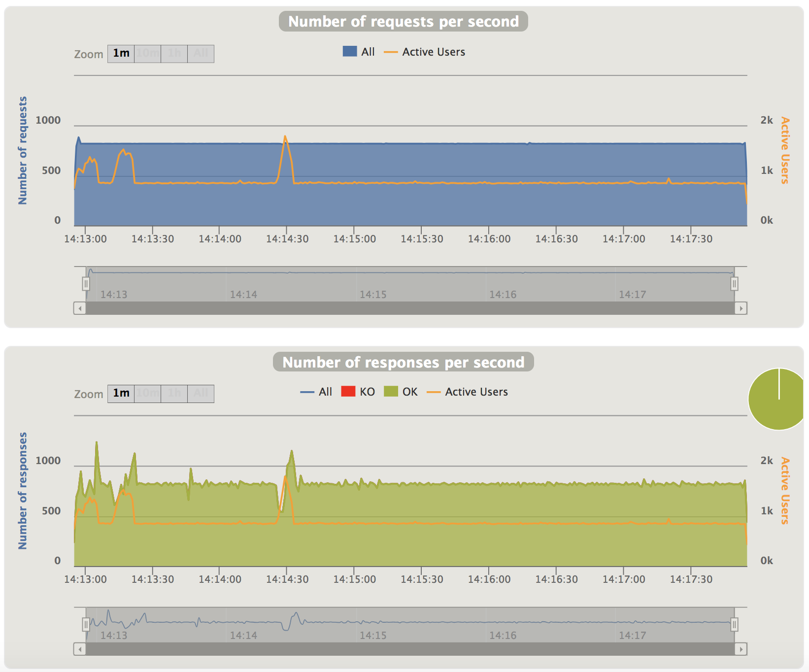Grab left range handle of requests navigator
Screen dimensions: 809x672
point(86,284)
